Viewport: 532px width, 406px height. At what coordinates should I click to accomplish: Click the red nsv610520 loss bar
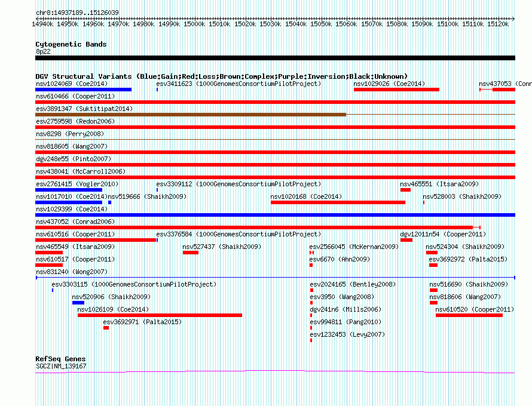tap(469, 315)
